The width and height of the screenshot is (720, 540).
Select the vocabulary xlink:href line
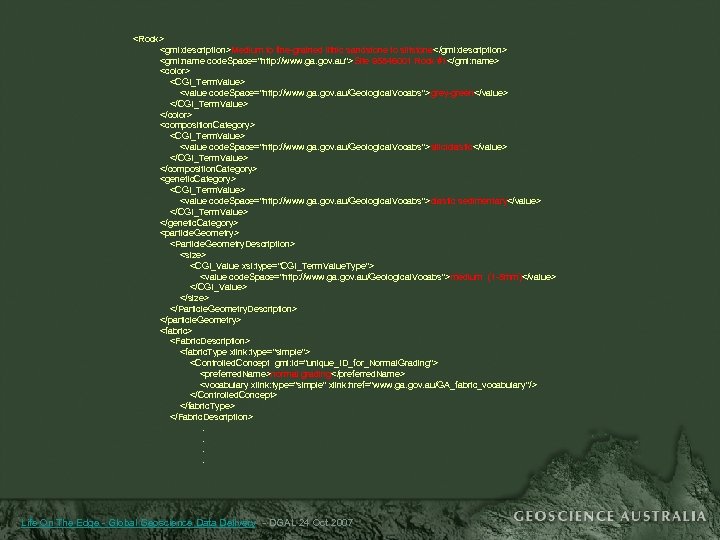click(x=368, y=385)
